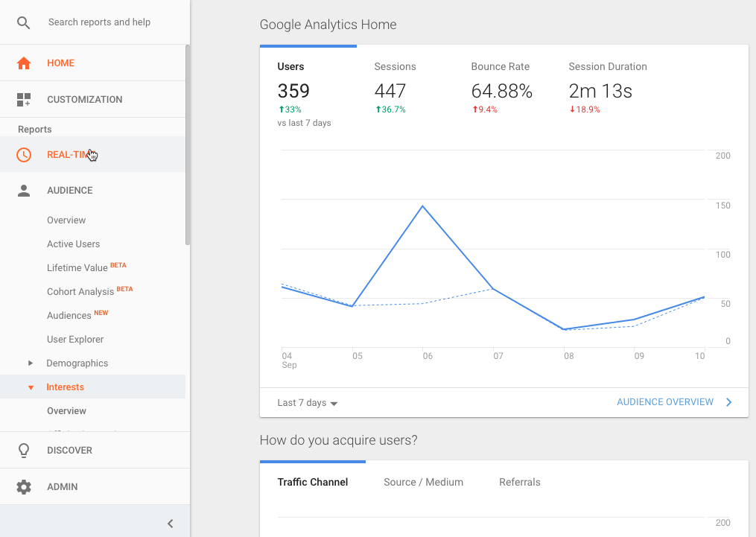Collapse sidebar with the left chevron

[171, 524]
